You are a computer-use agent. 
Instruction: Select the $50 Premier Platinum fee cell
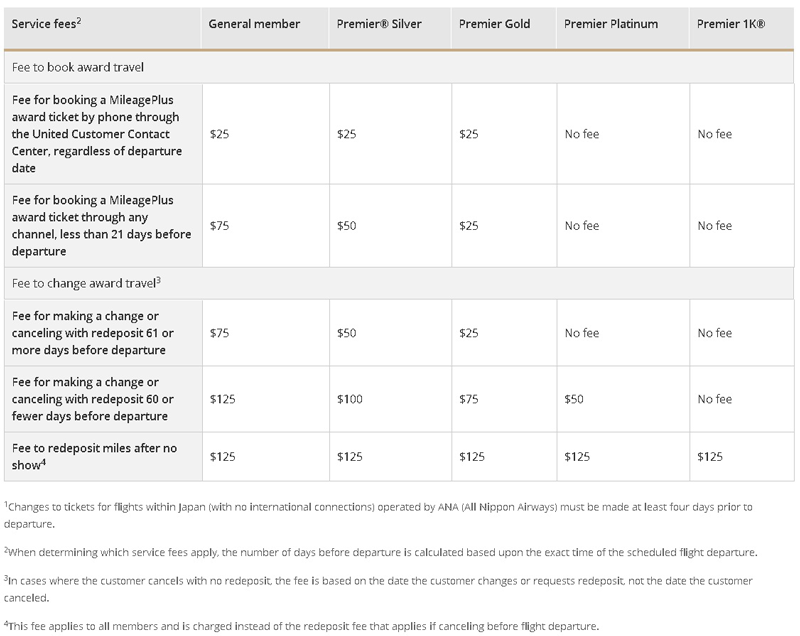tap(574, 399)
